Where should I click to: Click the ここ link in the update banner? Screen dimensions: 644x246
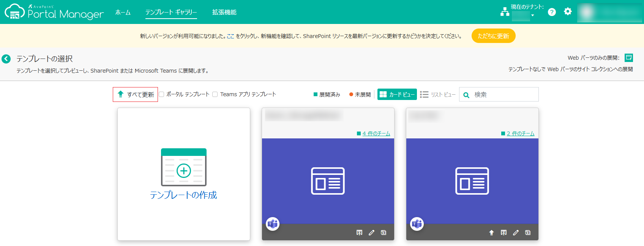click(x=230, y=36)
